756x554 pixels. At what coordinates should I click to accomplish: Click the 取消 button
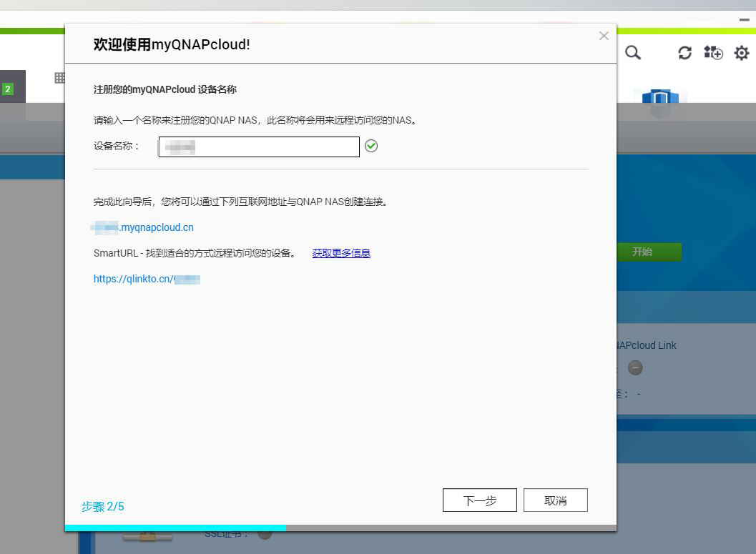tap(556, 500)
